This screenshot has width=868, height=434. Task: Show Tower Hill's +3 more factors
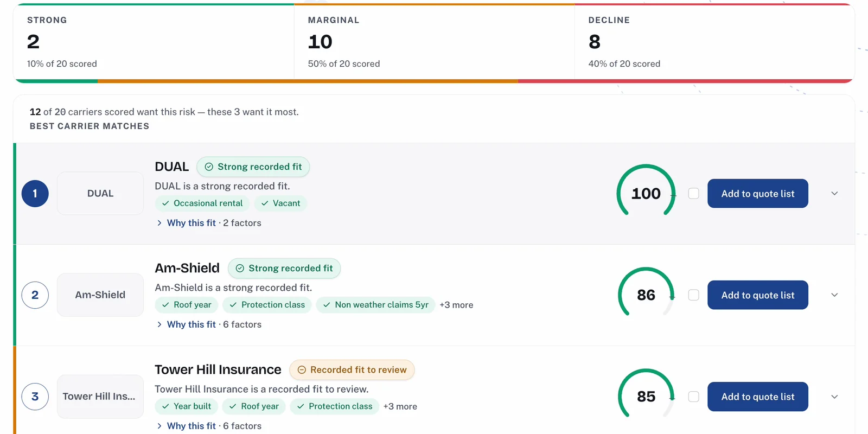coord(400,406)
